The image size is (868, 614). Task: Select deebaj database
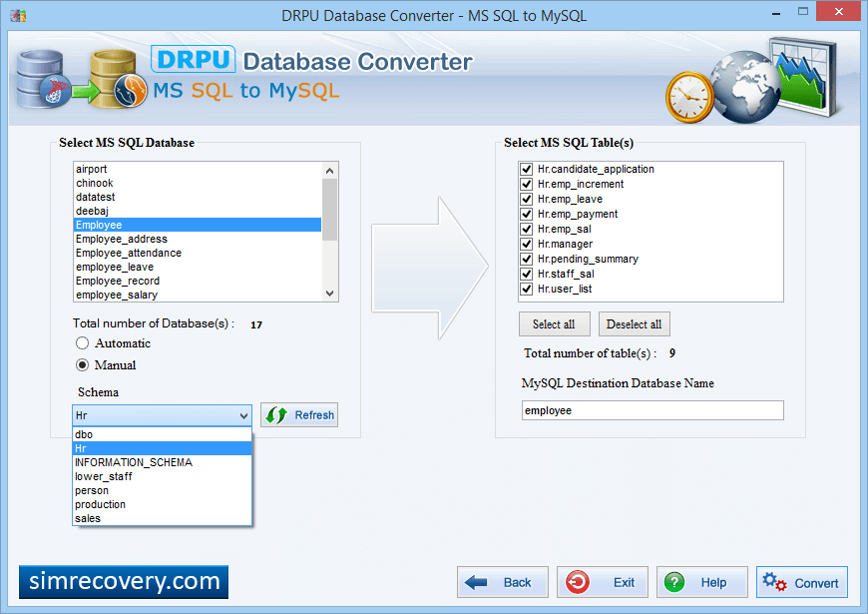198,211
